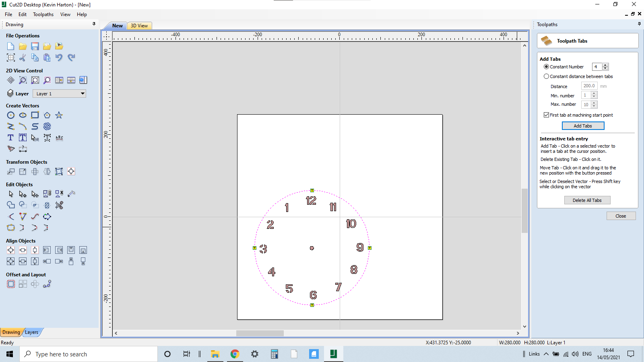Click the Add Tabs button
This screenshot has height=362, width=644.
tap(583, 125)
